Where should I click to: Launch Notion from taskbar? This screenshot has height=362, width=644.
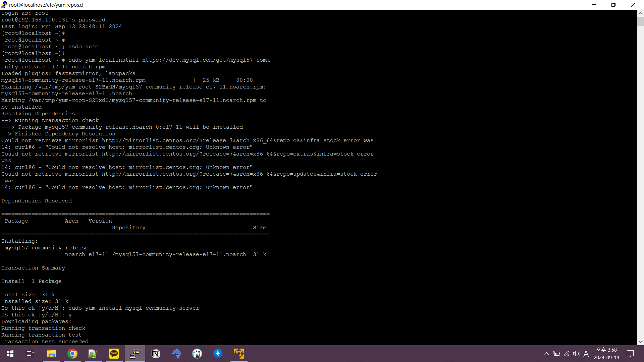(156, 354)
